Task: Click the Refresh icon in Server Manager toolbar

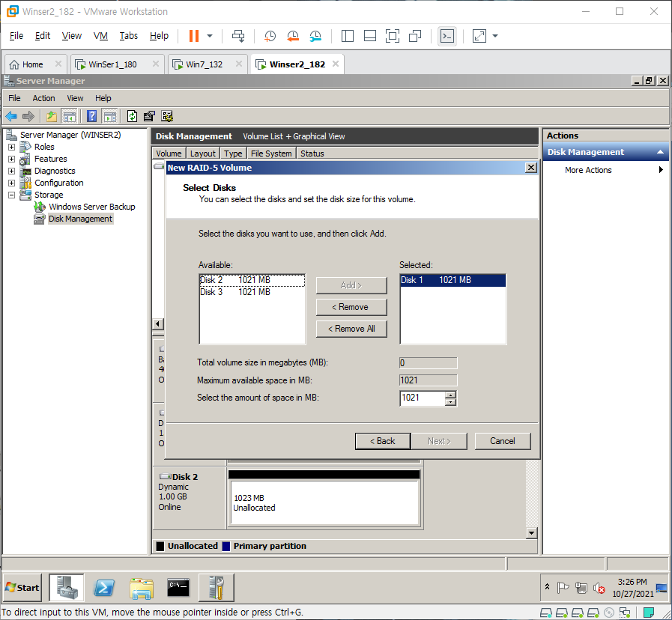Action: coord(132,116)
